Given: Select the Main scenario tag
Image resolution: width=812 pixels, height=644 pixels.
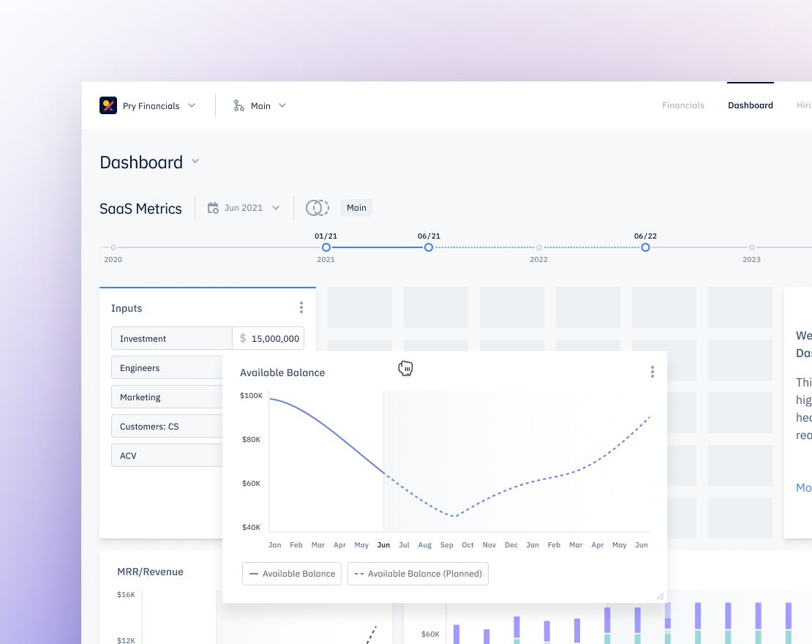Looking at the screenshot, I should [356, 208].
